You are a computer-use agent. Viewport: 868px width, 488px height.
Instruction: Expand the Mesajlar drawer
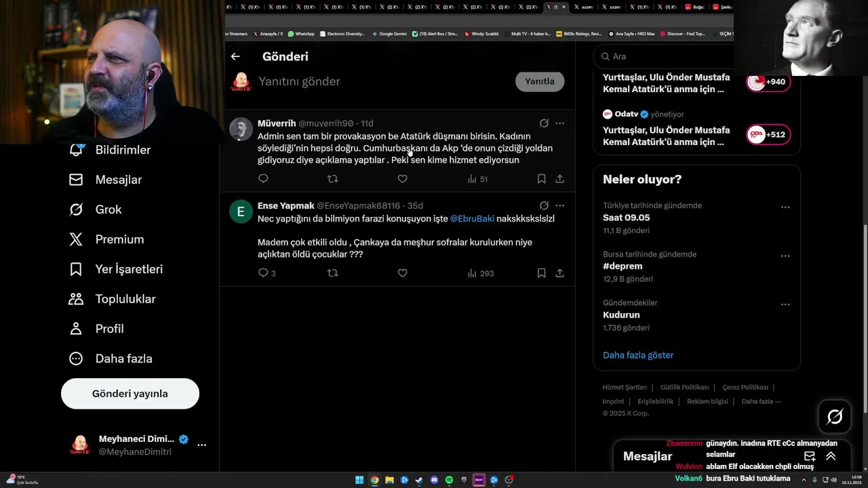(831, 456)
